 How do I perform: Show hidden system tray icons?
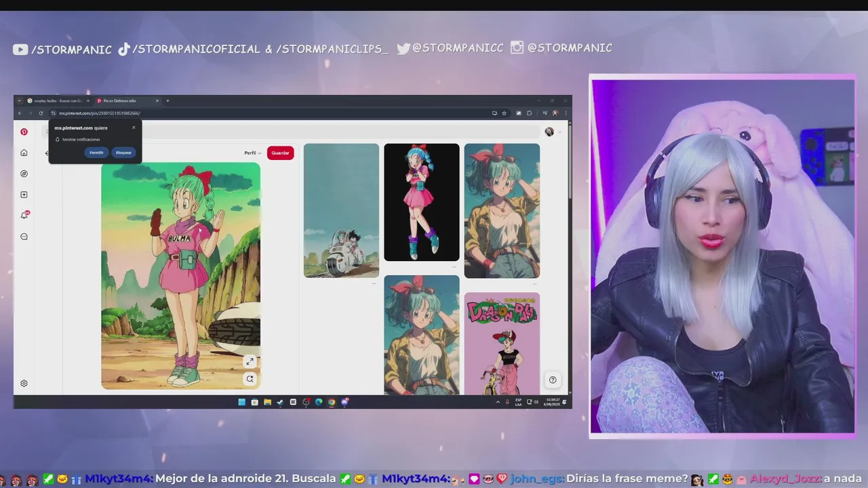498,402
